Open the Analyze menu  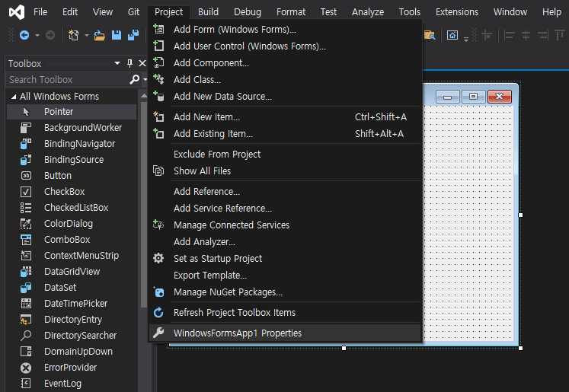pyautogui.click(x=368, y=12)
